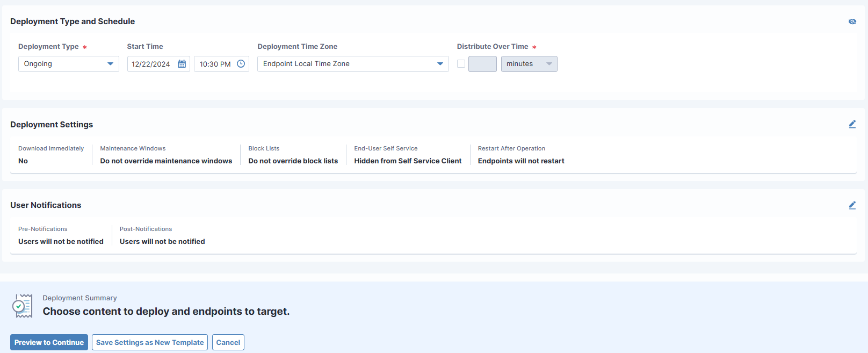This screenshot has height=353, width=868.
Task: Open the Deployment Time Zone dropdown
Action: (353, 64)
